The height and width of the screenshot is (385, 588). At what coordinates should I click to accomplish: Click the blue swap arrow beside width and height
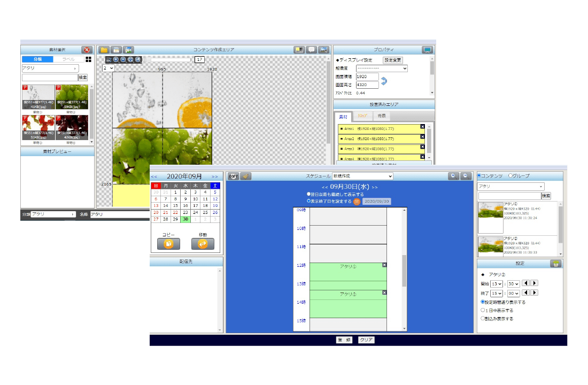coord(384,81)
